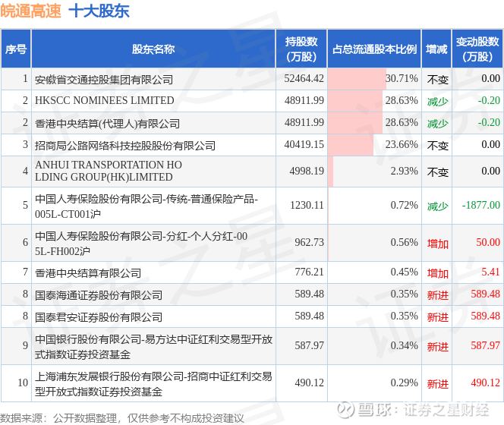The height and width of the screenshot is (425, 504).
Task: Click 安徽省交通控股集团有限公司 shareholder name
Action: point(104,79)
